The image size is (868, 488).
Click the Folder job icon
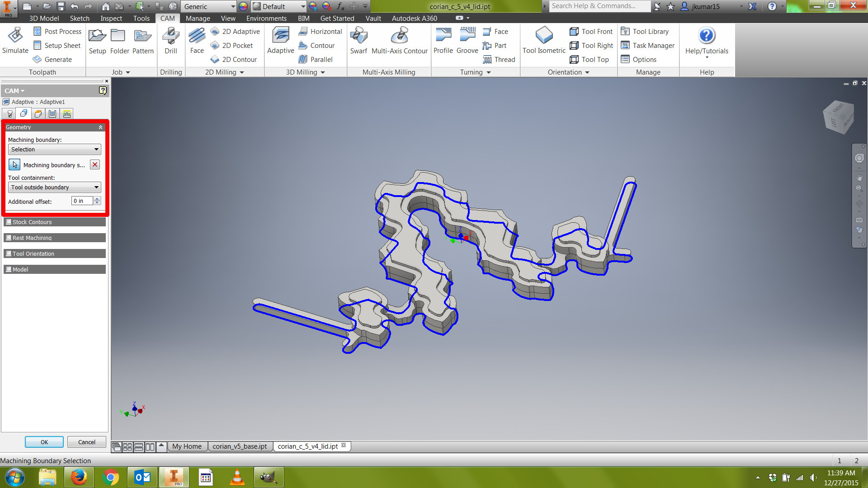click(119, 41)
